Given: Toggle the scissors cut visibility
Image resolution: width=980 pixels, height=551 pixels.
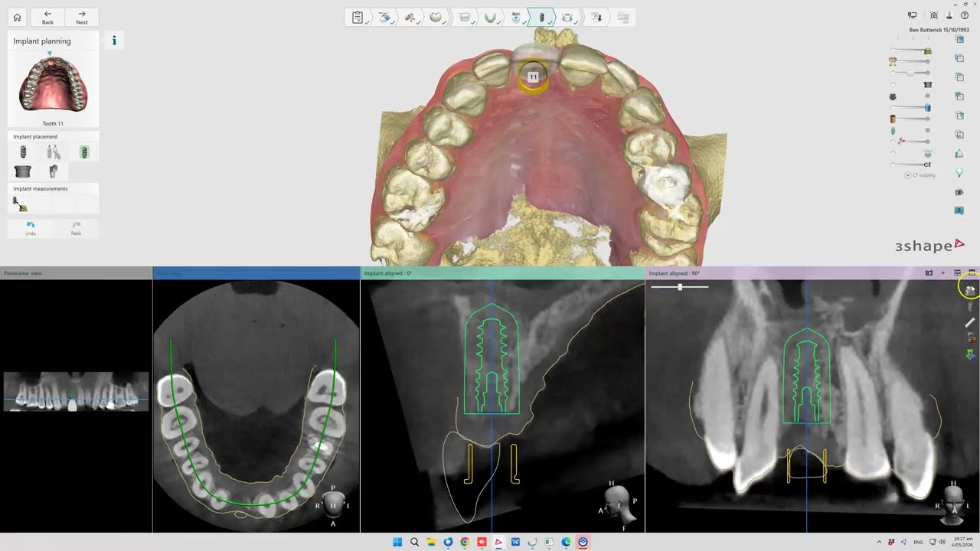Looking at the screenshot, I should click(x=901, y=142).
